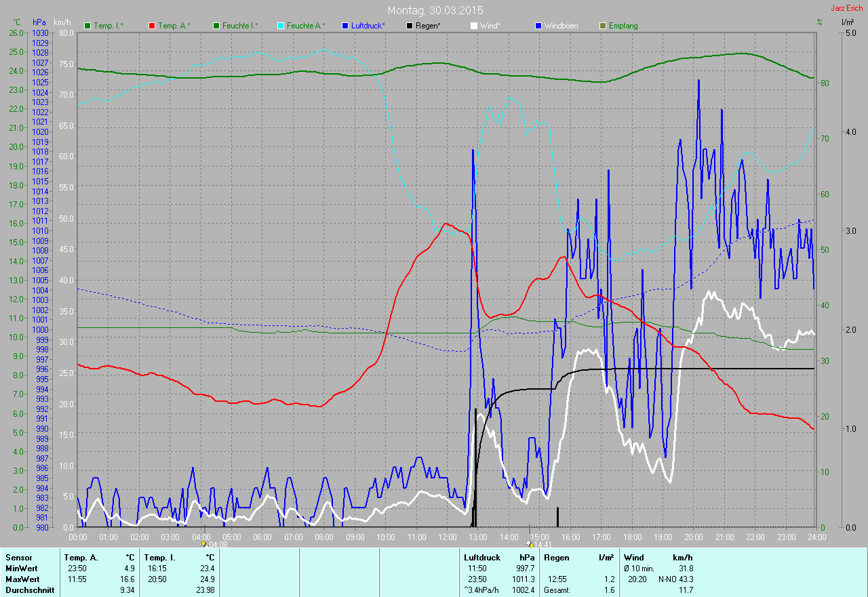
Task: Click the hPa axis unit label
Action: pyautogui.click(x=39, y=22)
